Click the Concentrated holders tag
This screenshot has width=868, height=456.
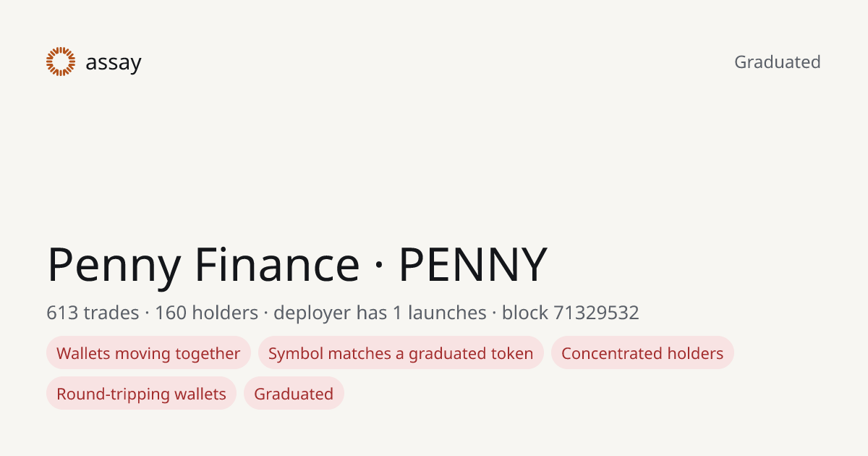point(642,353)
